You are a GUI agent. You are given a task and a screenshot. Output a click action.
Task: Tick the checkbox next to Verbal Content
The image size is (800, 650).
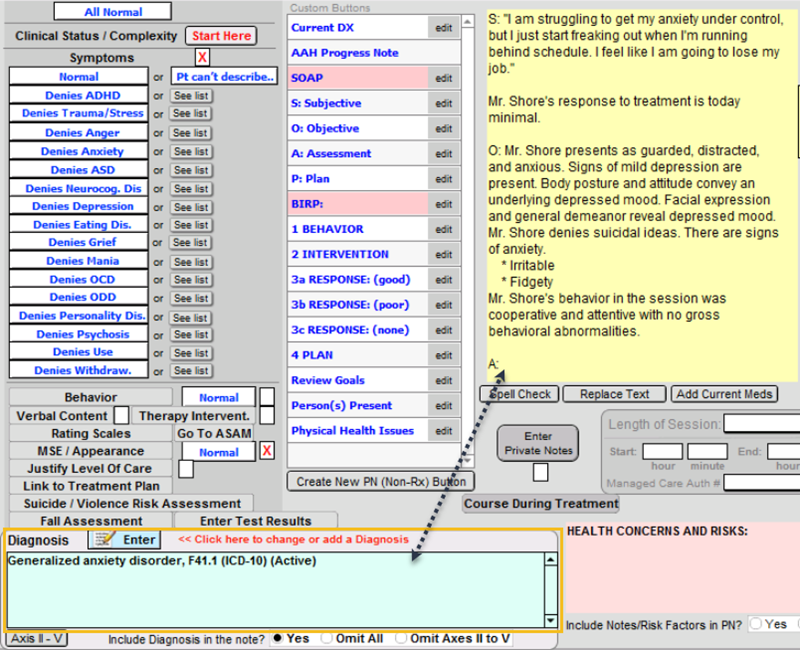coord(121,415)
